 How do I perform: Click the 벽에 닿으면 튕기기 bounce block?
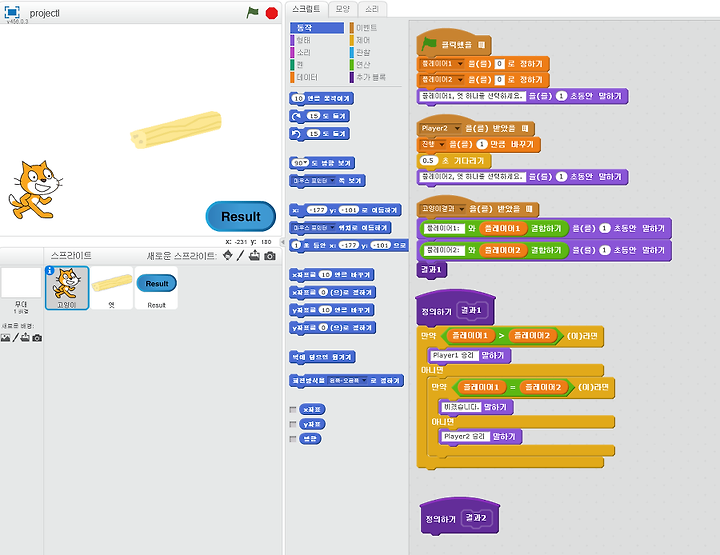click(x=322, y=357)
